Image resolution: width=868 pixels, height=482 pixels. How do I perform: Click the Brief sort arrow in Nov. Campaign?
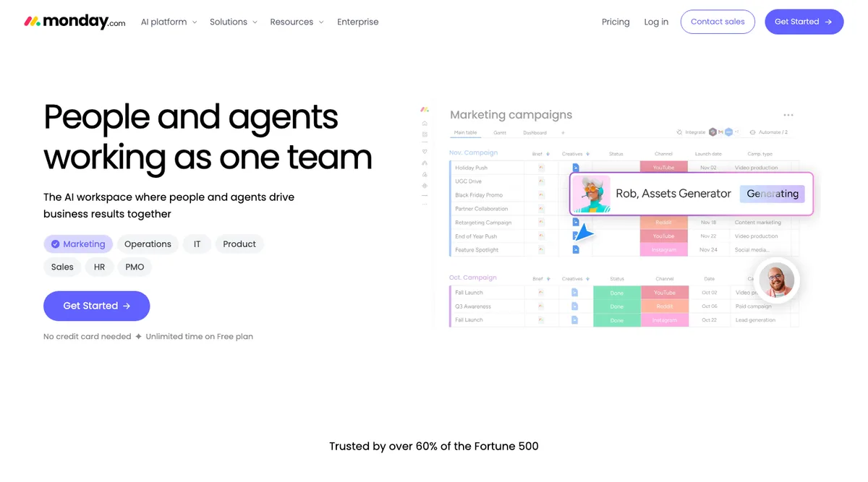(548, 154)
